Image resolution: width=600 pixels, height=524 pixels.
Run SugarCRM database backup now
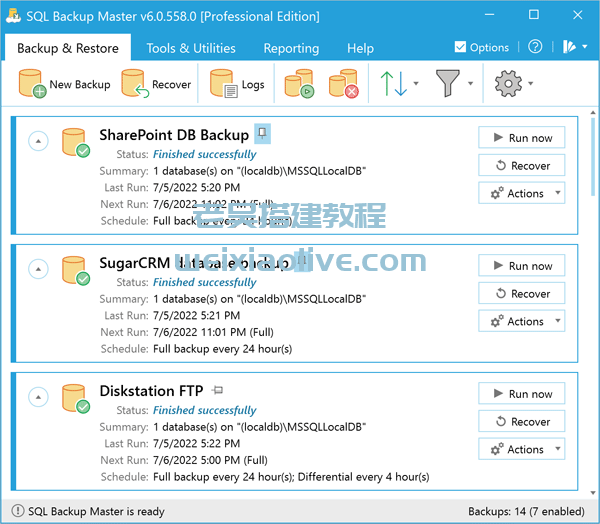pos(522,265)
